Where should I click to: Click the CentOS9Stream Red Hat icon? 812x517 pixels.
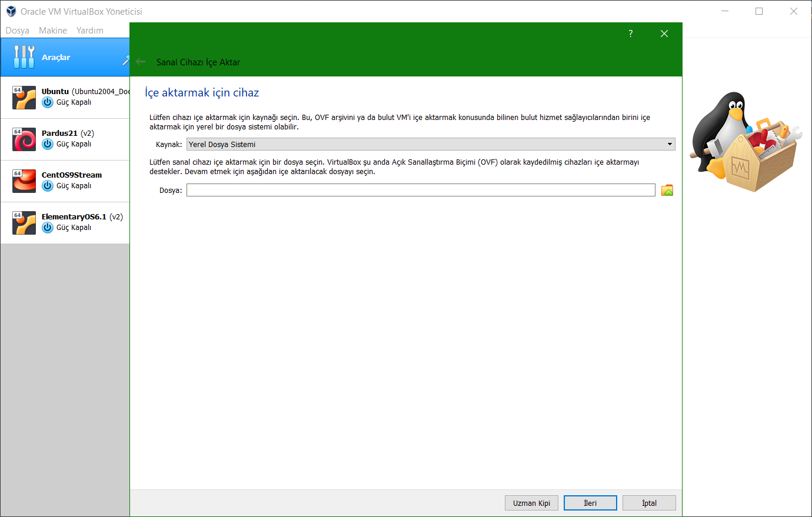[x=24, y=181]
